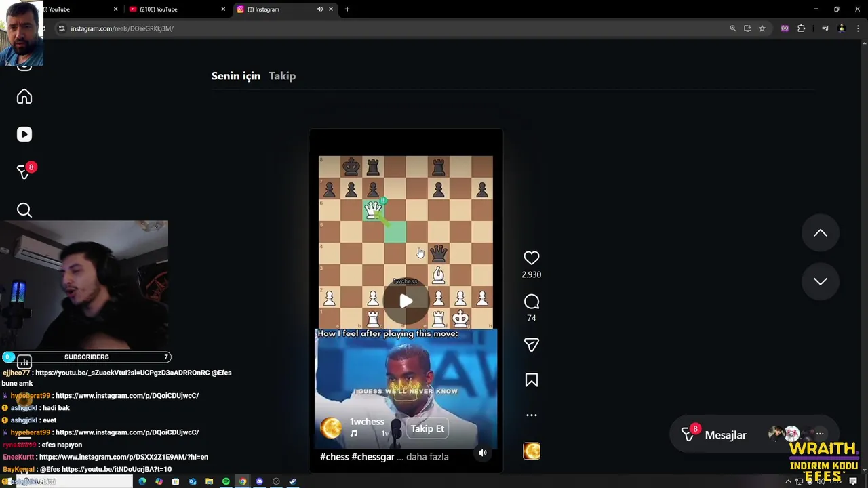Open the reel's audio thumbnail
This screenshot has height=488, width=868.
point(532,451)
